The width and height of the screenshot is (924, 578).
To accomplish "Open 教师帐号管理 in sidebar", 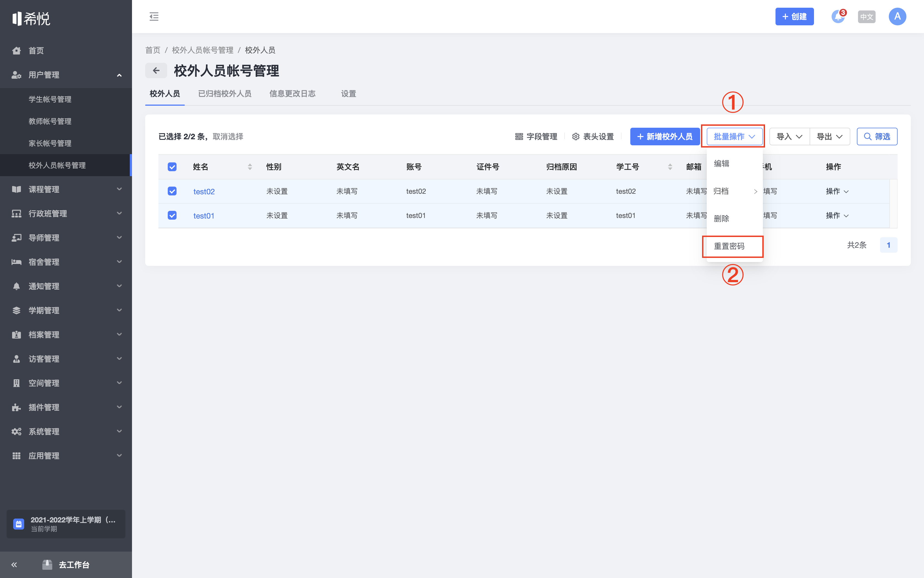I will click(50, 121).
